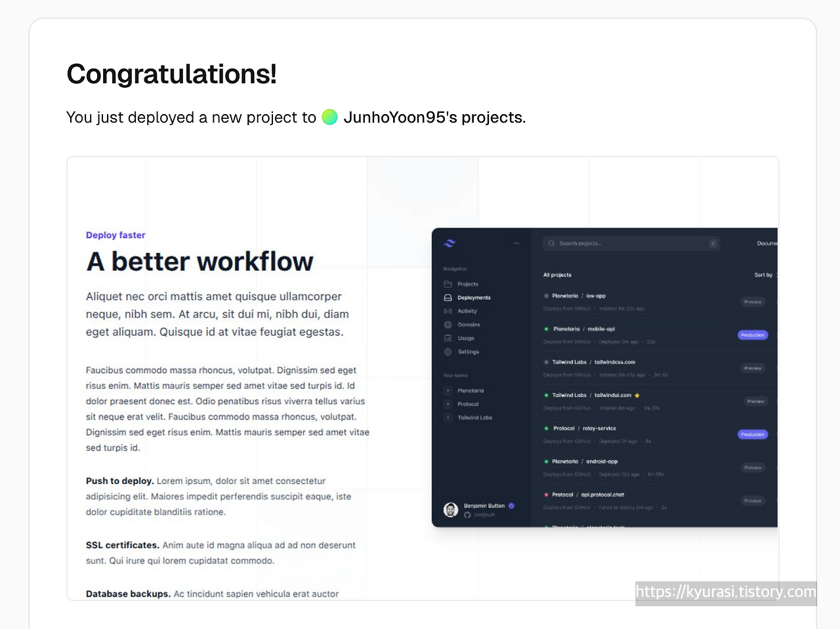
Task: Click the Deployments server icon
Action: coord(448,298)
